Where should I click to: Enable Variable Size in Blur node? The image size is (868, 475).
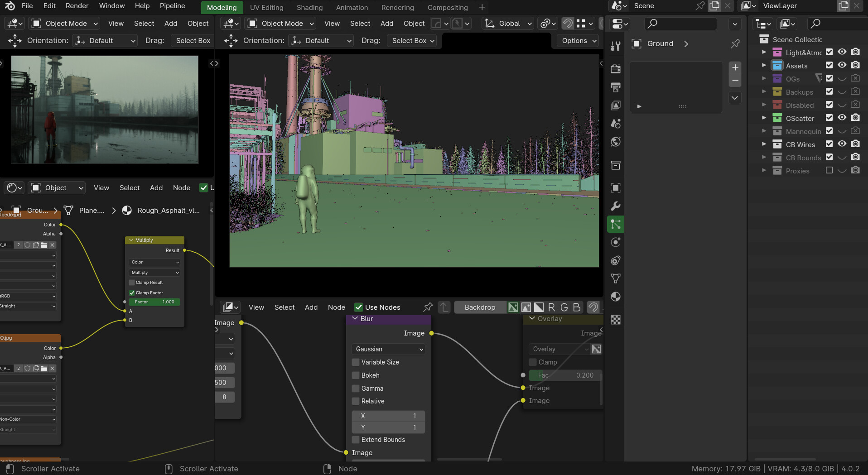[356, 362]
